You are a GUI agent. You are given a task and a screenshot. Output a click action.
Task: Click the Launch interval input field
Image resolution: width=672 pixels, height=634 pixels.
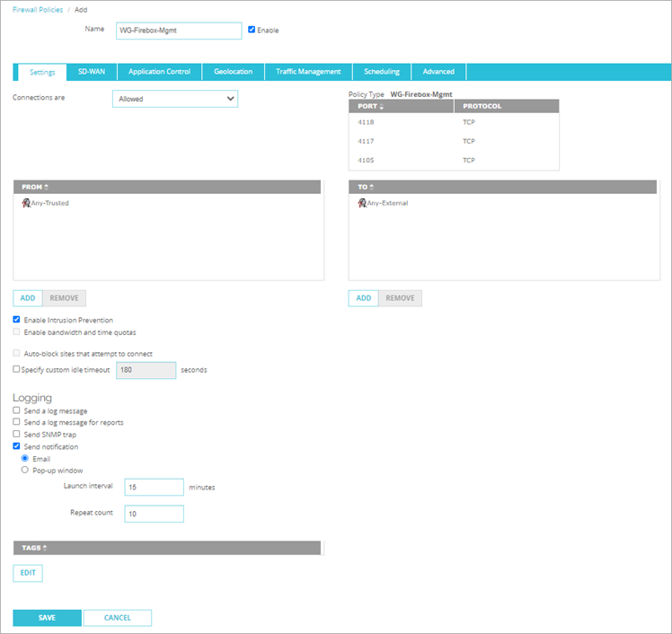point(154,487)
